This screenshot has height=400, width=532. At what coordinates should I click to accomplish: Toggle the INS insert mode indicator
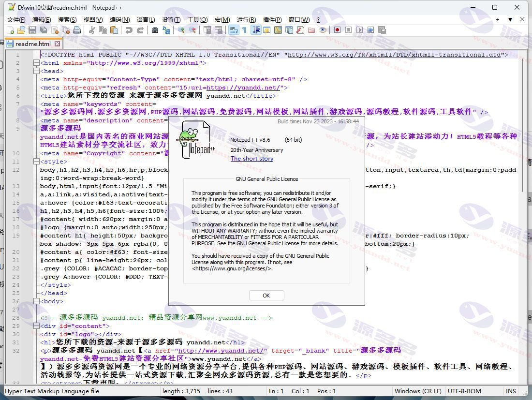511,391
